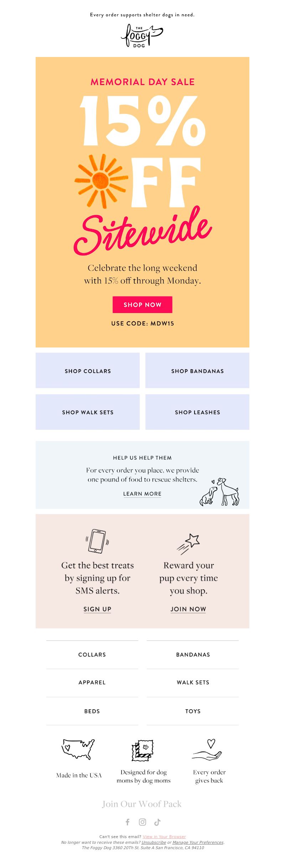Open the Apparel category link
The image size is (285, 868).
(92, 683)
